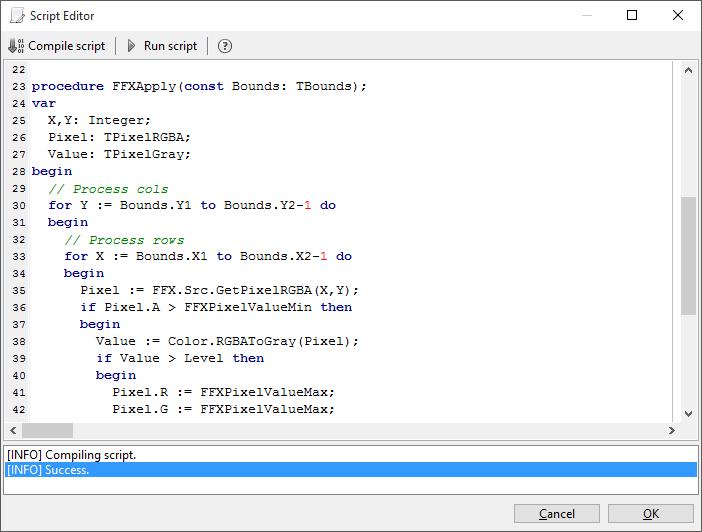
Task: Click line with Color.RGBAToGray(Pixel)
Action: click(227, 341)
